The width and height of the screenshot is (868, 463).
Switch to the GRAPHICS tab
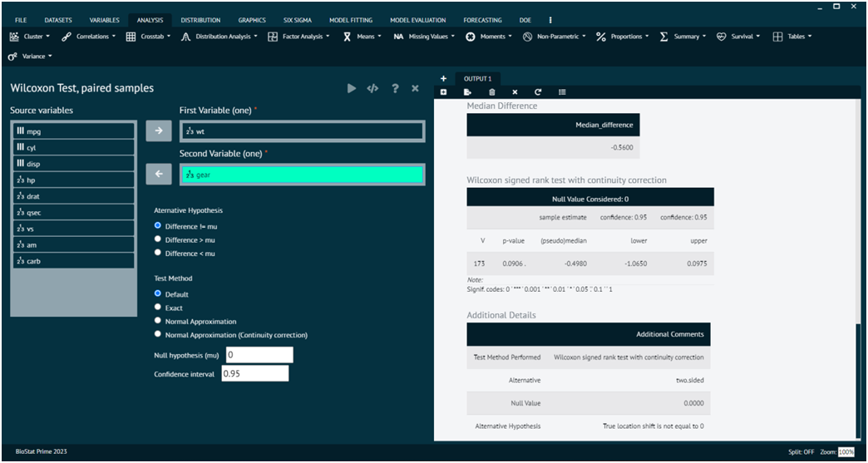pos(252,21)
